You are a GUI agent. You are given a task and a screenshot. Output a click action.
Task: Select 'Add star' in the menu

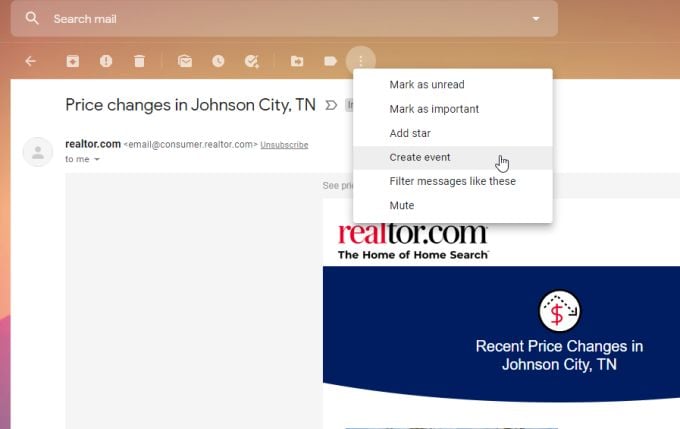(x=453, y=133)
